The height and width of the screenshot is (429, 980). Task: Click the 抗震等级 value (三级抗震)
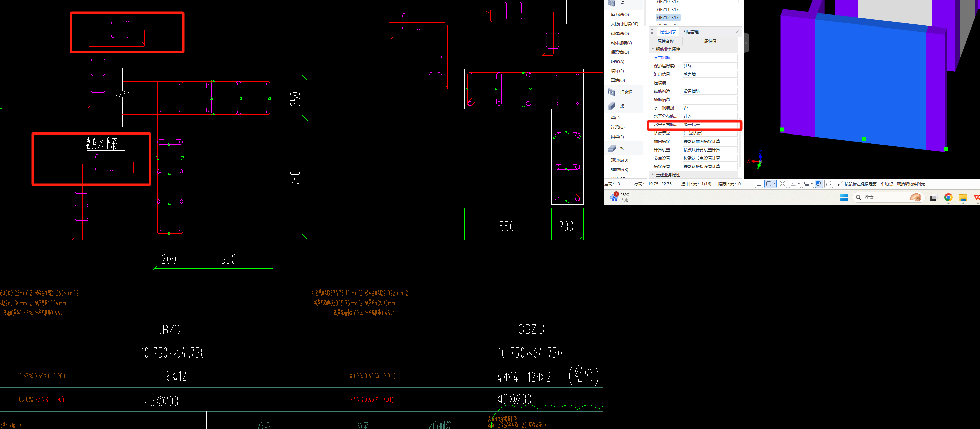point(710,133)
